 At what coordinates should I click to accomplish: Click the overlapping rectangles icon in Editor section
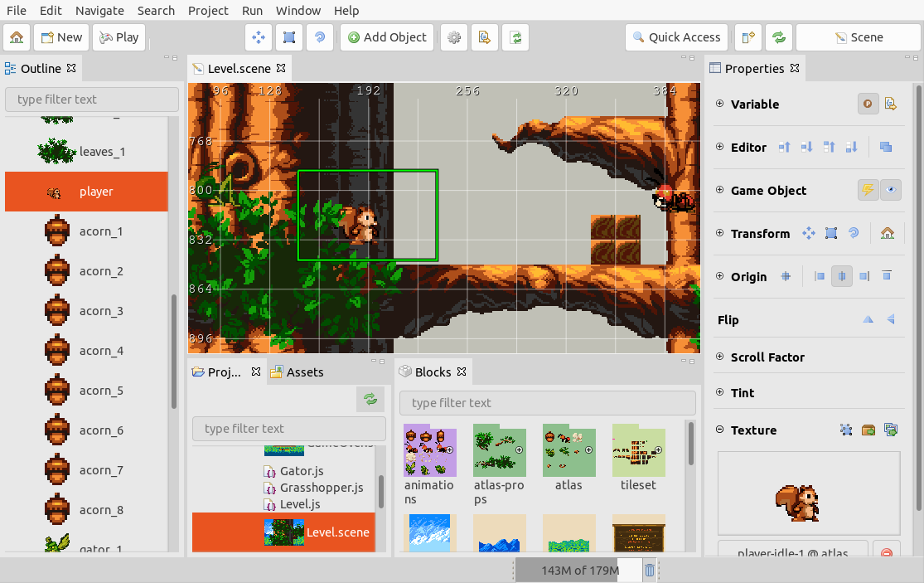point(886,148)
